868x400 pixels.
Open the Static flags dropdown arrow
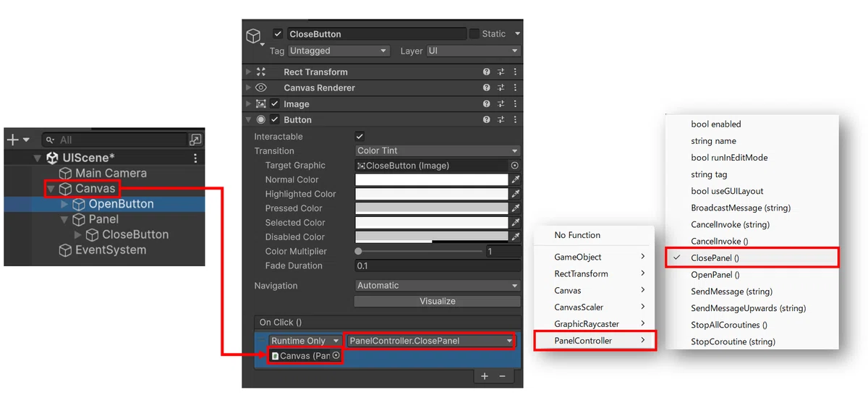click(517, 34)
